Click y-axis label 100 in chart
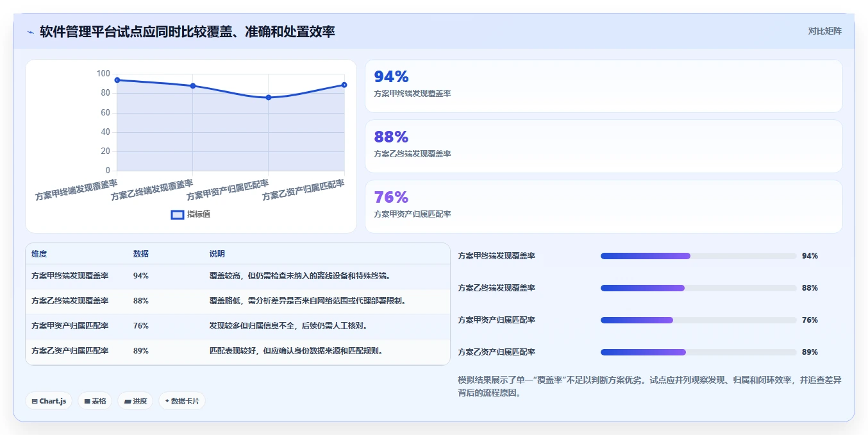 click(x=103, y=73)
